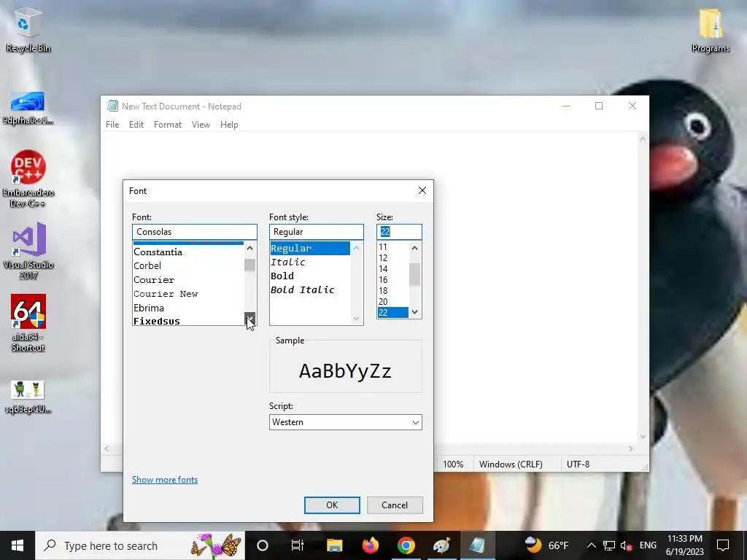Open the weather widget showing 66°F
This screenshot has width=747, height=560.
546,545
